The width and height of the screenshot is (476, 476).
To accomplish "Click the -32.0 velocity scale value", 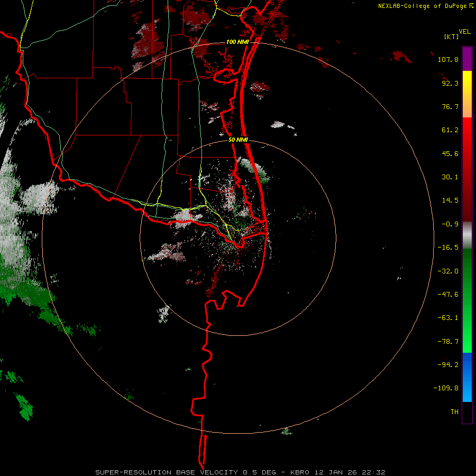I will 448,271.
